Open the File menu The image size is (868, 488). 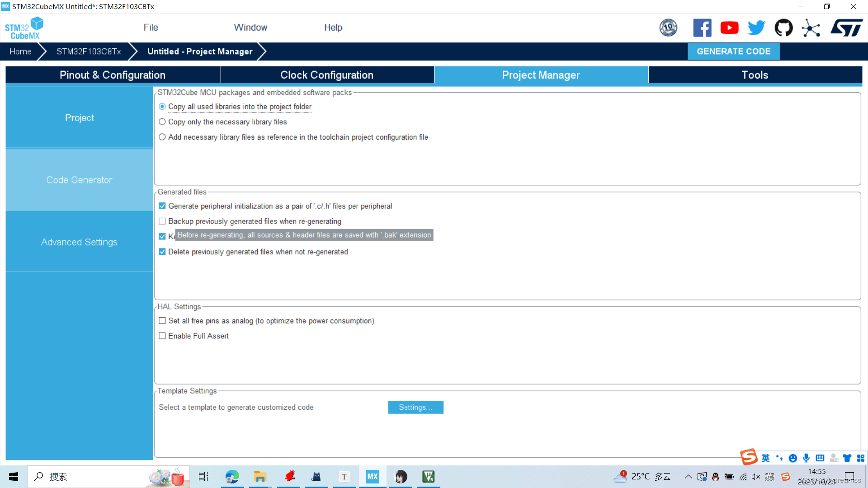coord(151,28)
